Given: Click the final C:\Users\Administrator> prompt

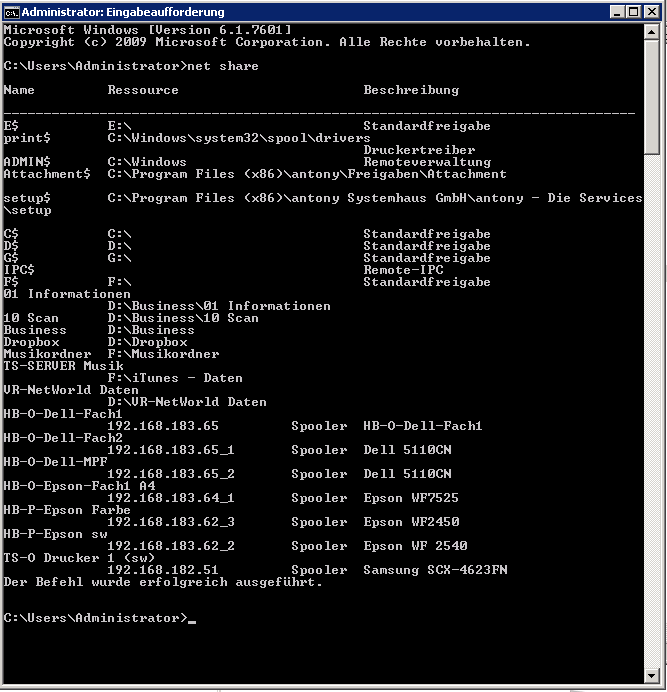Looking at the screenshot, I should 95,618.
